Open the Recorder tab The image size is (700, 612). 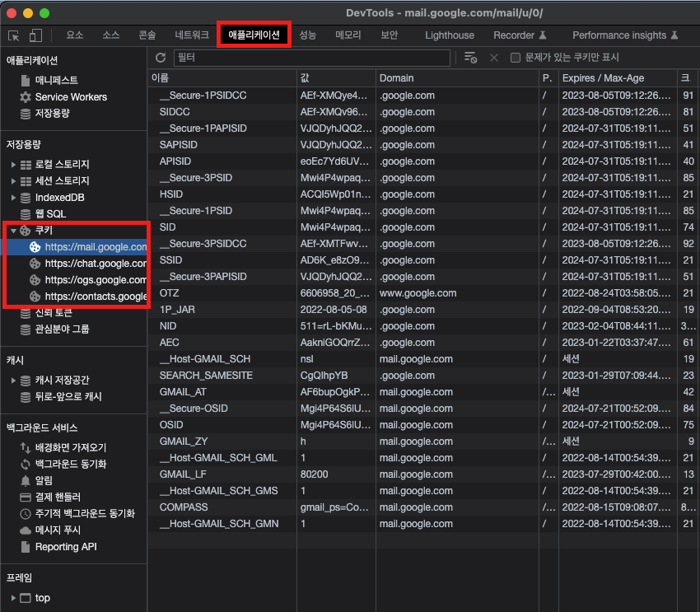520,35
